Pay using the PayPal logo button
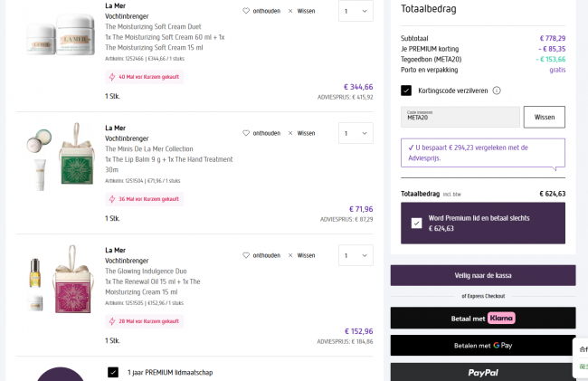Viewport: 588px width, 381px height. point(483,372)
